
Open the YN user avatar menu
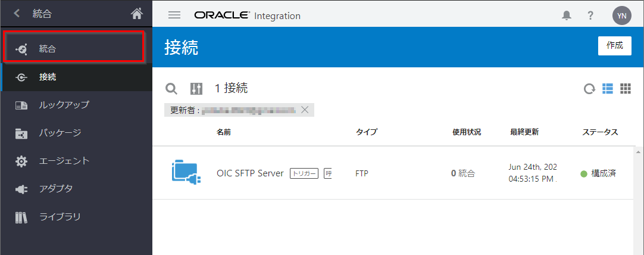click(x=621, y=15)
